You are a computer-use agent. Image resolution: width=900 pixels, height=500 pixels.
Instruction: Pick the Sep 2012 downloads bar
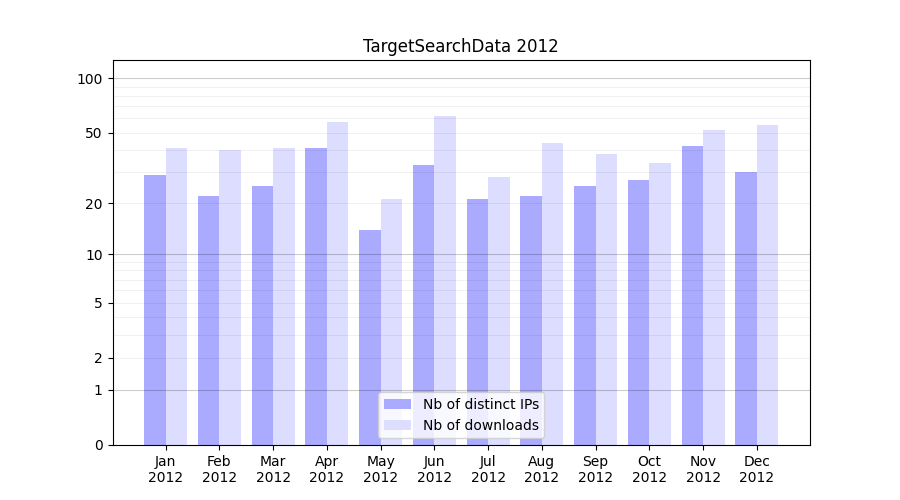606,299
